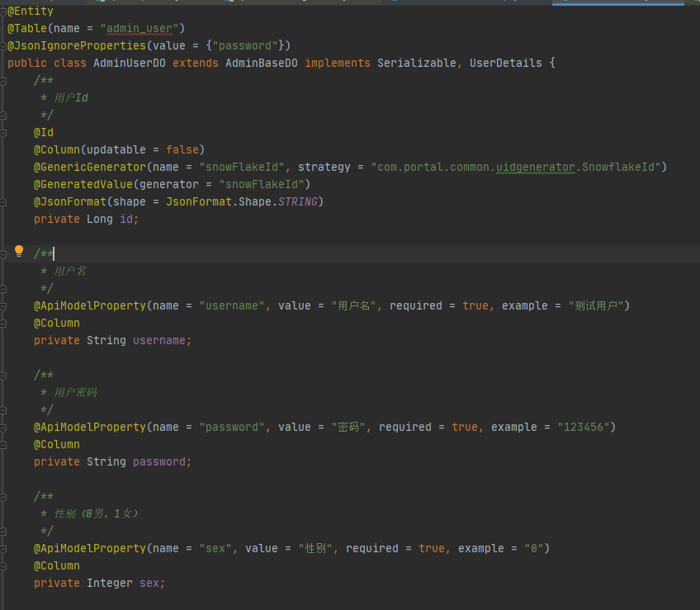Click @Column above the password field
Image resolution: width=700 pixels, height=610 pixels.
[x=57, y=445]
